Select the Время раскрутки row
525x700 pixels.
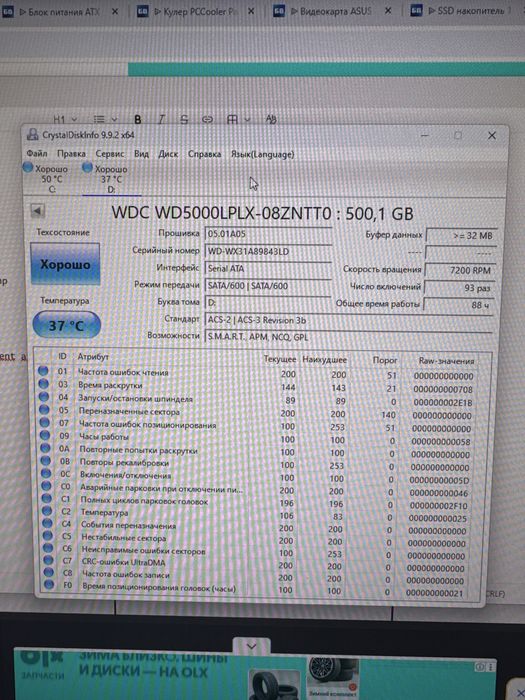258,386
